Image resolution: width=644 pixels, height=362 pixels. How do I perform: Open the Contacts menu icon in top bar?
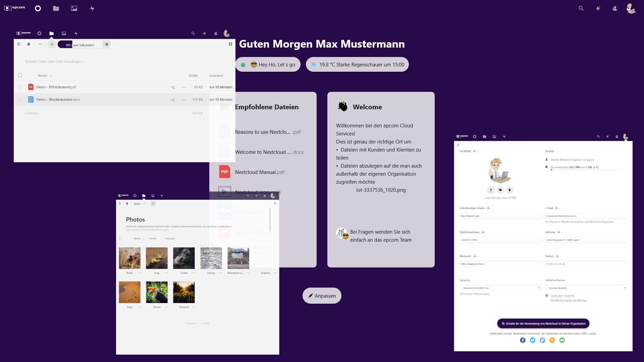point(615,8)
